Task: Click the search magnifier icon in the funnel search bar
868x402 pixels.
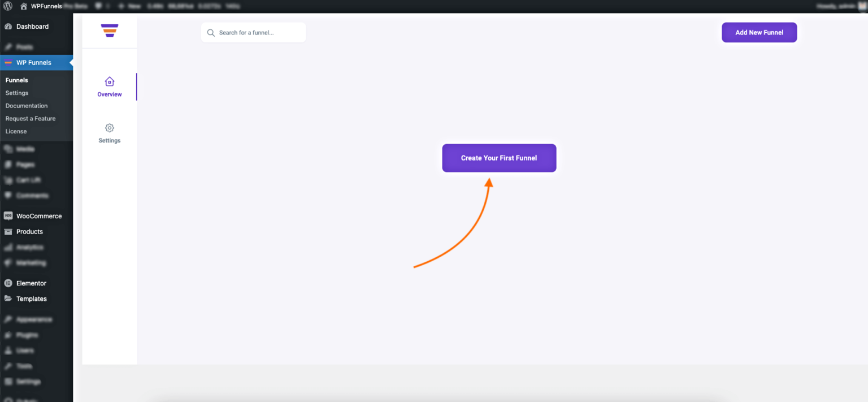Action: point(211,32)
